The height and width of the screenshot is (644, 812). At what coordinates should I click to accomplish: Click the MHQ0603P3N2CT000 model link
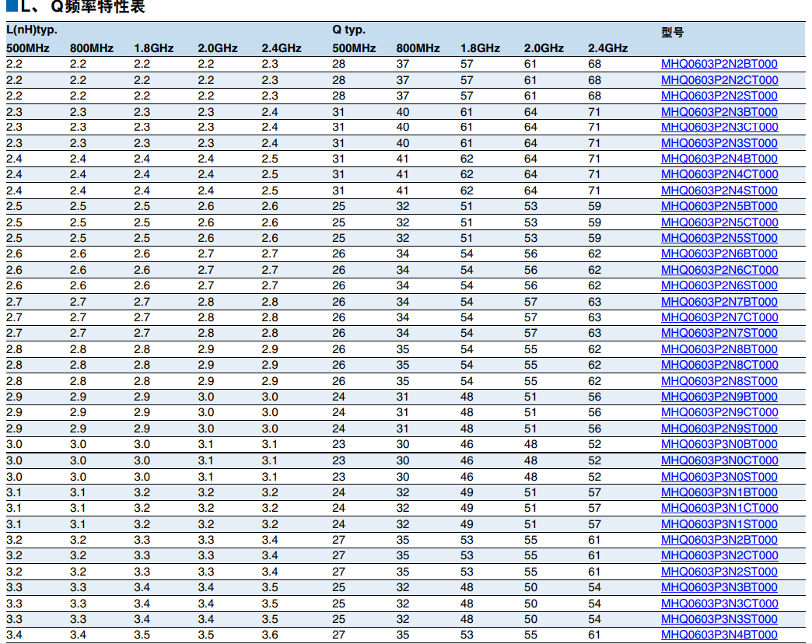[x=719, y=555]
